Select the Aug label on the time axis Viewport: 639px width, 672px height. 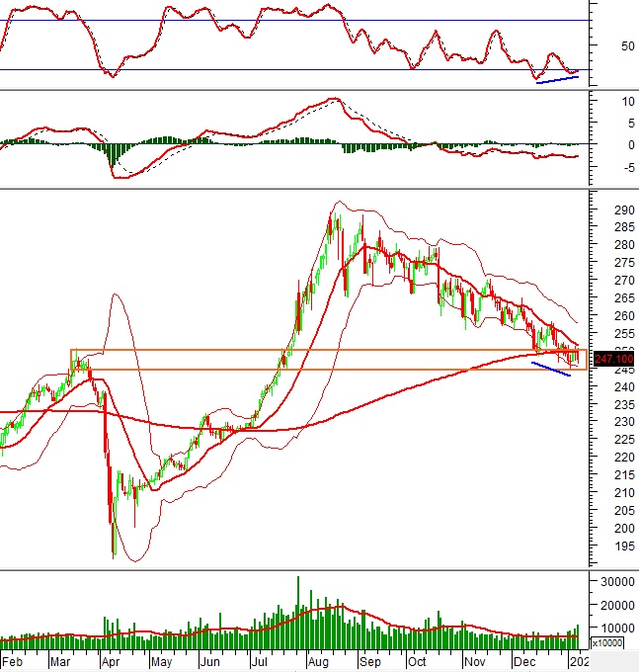coord(320,659)
